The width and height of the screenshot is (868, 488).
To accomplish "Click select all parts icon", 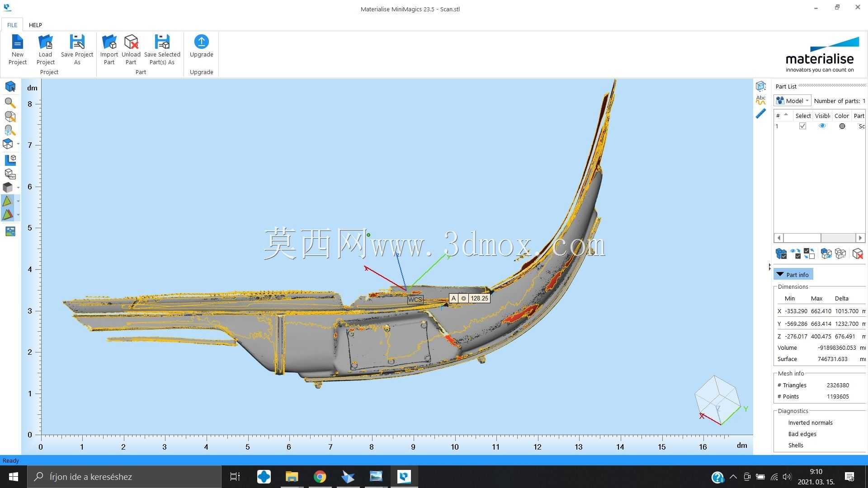I will click(781, 253).
